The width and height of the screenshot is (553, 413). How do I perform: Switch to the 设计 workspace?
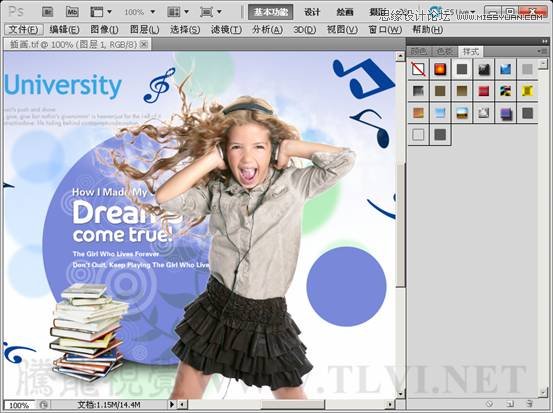(312, 12)
